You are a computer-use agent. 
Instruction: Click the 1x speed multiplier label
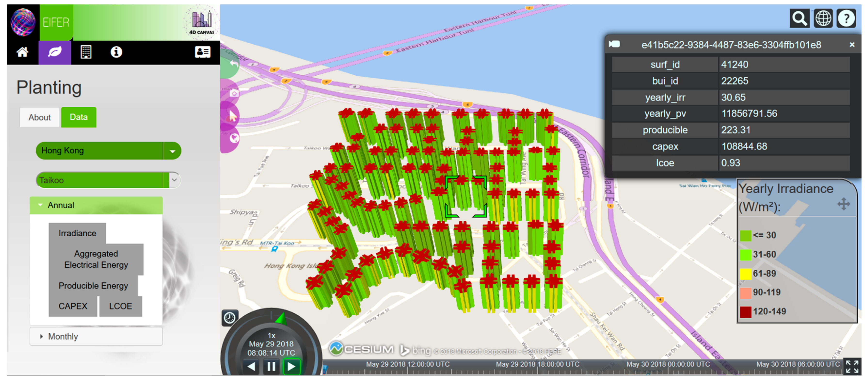pyautogui.click(x=271, y=335)
